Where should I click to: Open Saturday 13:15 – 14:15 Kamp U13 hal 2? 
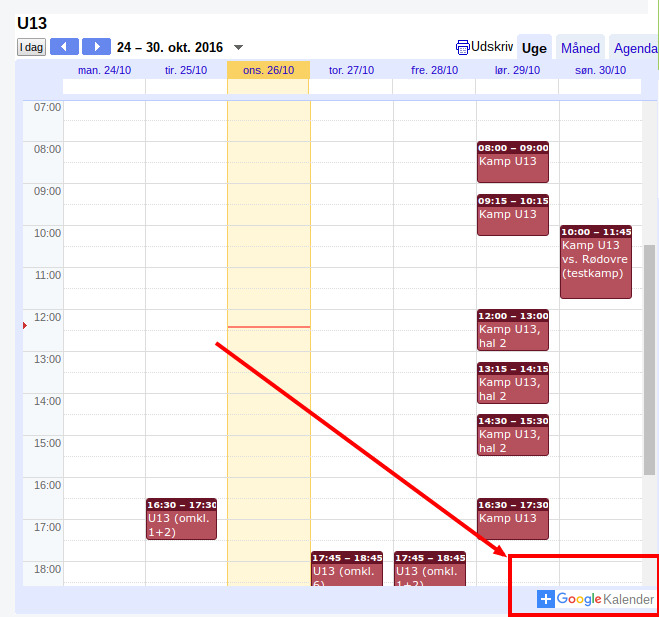pos(513,383)
